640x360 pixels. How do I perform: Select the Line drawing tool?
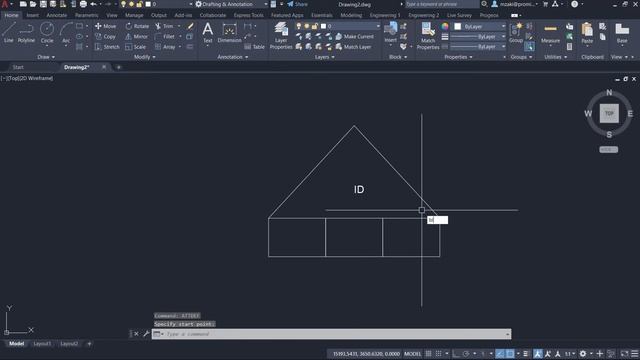9,33
